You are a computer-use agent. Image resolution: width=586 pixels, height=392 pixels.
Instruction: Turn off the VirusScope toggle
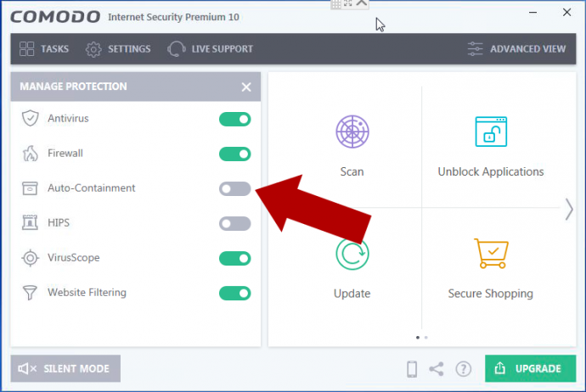pos(234,258)
